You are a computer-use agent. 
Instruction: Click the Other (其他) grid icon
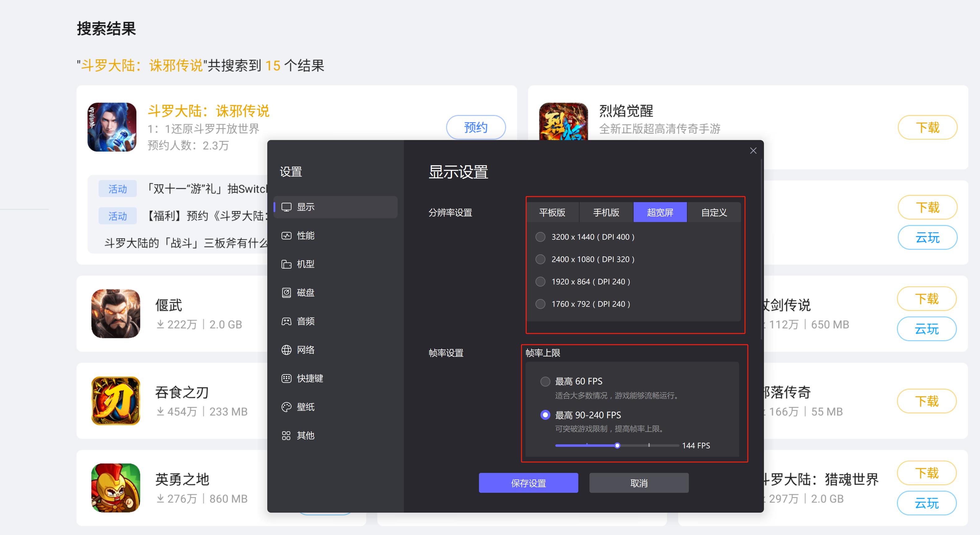tap(286, 435)
